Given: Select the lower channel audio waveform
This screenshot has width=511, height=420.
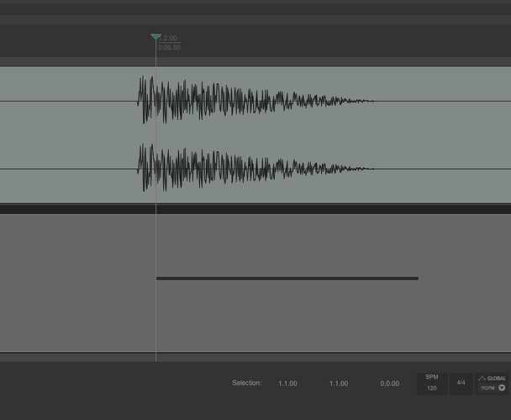Looking at the screenshot, I should [x=255, y=167].
